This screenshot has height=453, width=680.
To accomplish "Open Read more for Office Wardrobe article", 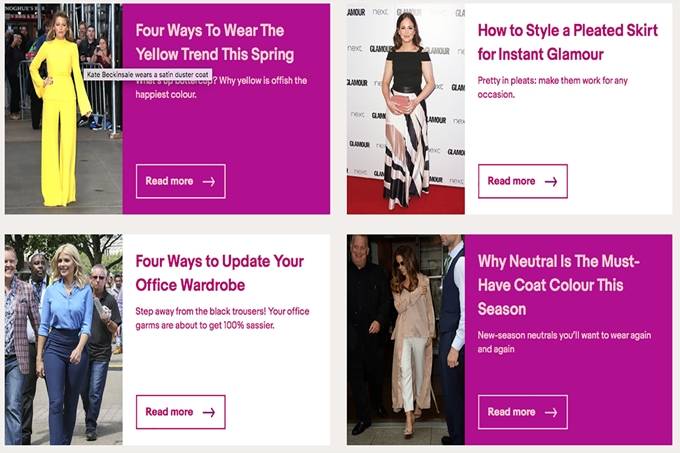I will (180, 412).
